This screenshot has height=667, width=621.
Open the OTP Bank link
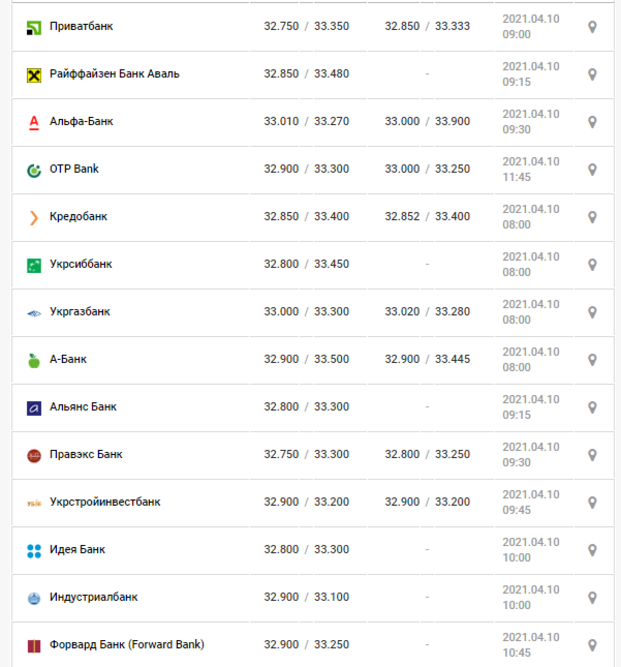coord(74,169)
